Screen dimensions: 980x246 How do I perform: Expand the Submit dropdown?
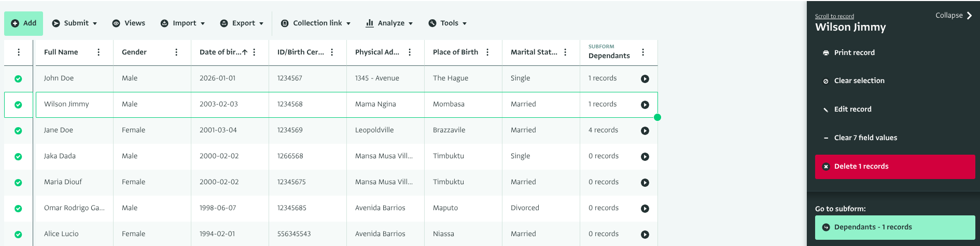(x=75, y=23)
